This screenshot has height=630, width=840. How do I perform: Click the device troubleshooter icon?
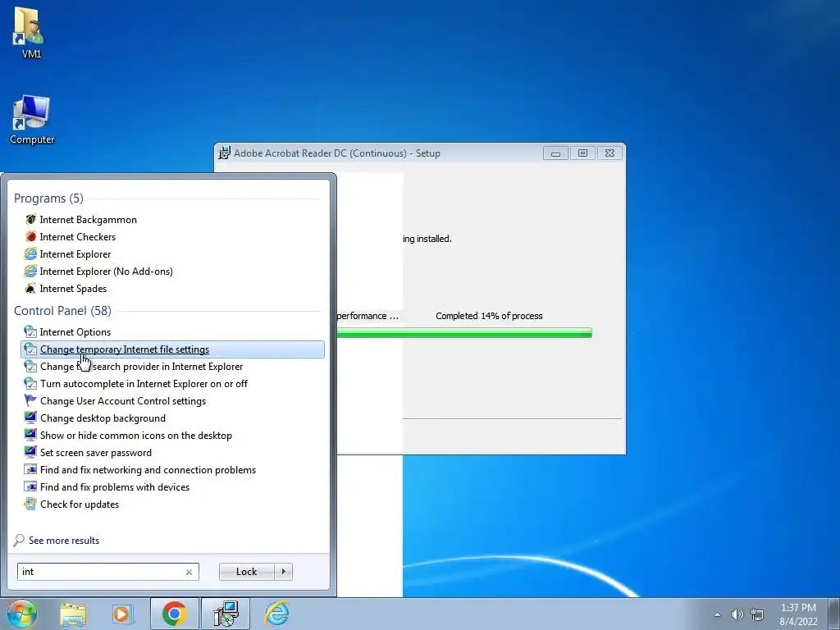[x=30, y=487]
